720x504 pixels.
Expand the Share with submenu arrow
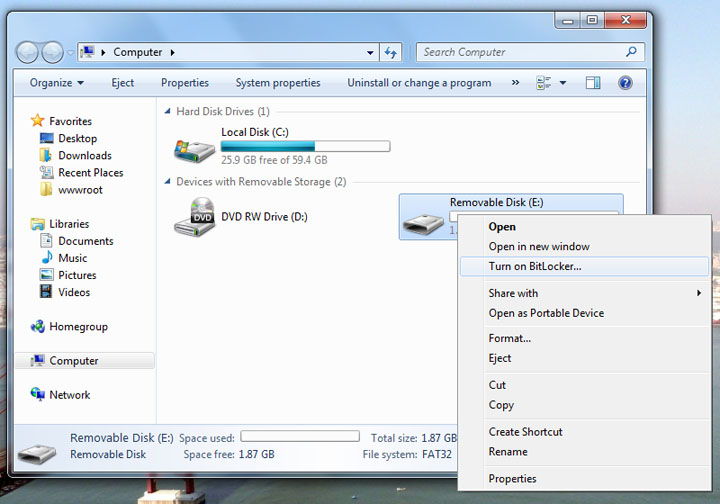pos(698,293)
